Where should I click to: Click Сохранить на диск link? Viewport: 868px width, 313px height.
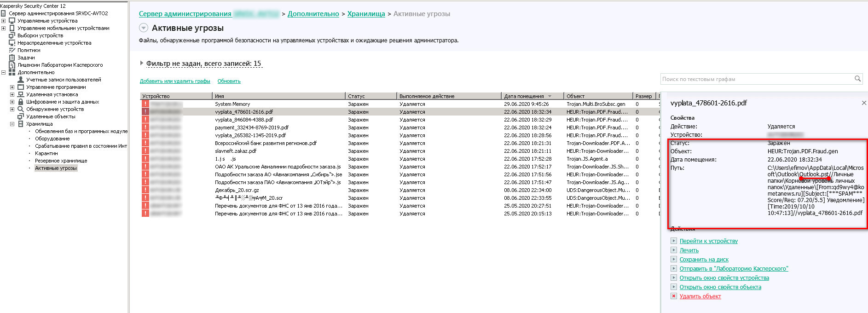pyautogui.click(x=704, y=259)
